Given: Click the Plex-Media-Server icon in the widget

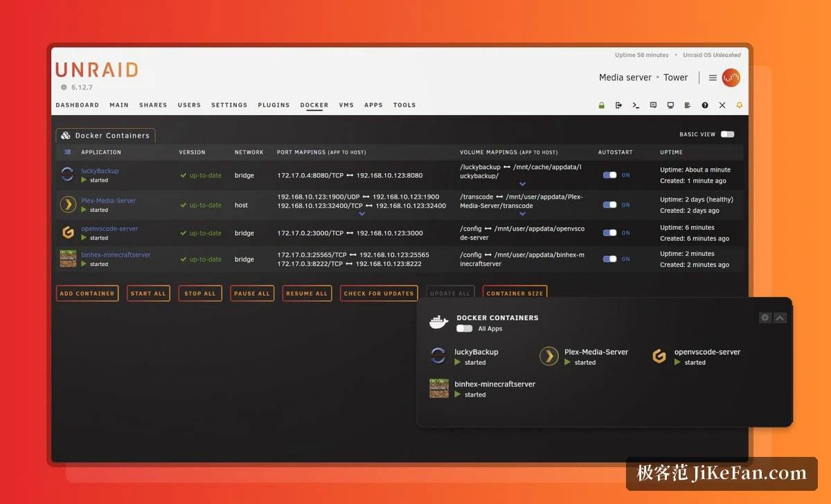Looking at the screenshot, I should pos(548,356).
